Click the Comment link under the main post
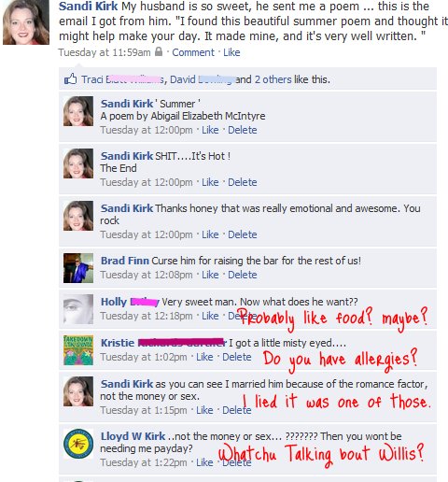Image resolution: width=448 pixels, height=482 pixels. (x=193, y=52)
